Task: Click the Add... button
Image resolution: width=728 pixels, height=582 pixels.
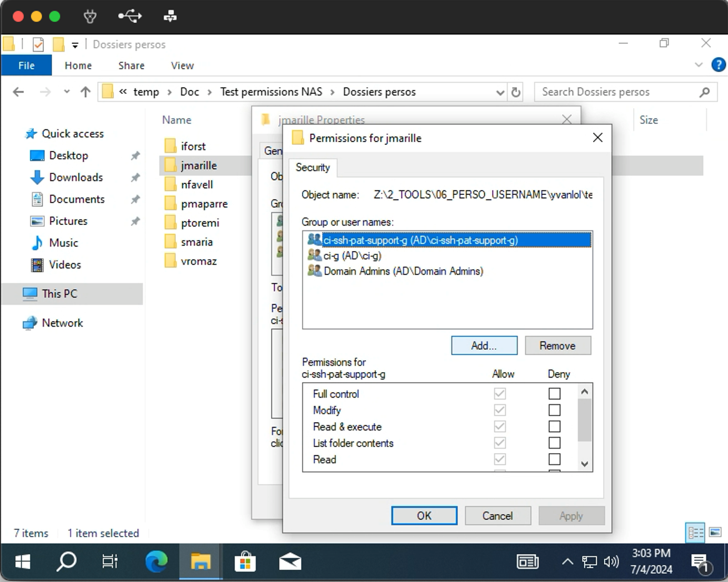Action: 484,345
